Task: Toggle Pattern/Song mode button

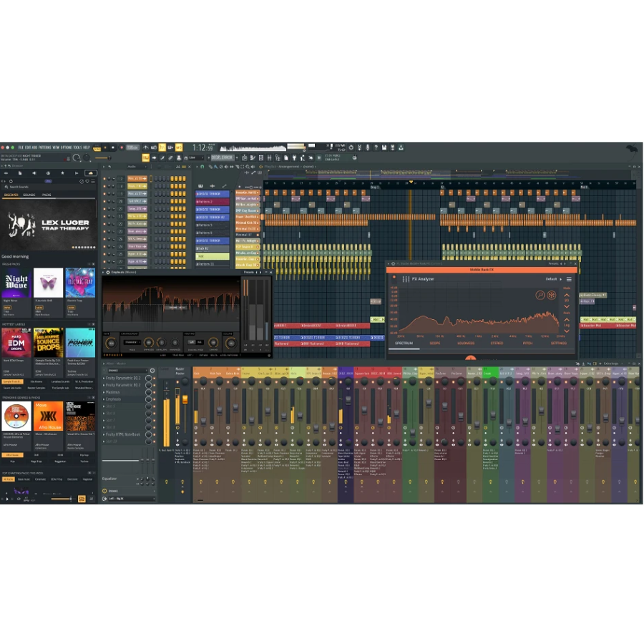Action: 97,147
